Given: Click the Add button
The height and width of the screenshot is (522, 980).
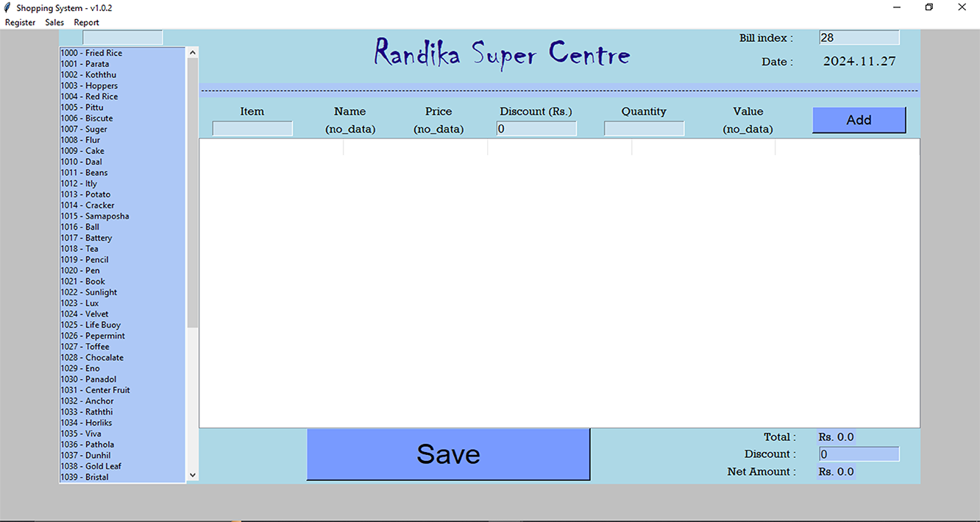Looking at the screenshot, I should click(859, 120).
